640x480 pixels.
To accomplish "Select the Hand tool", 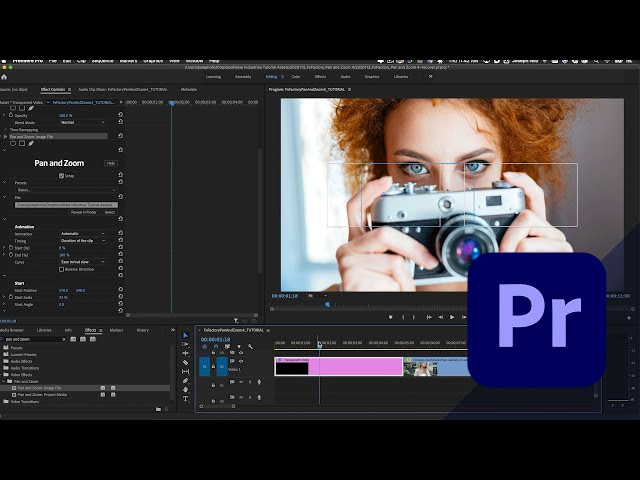I will pos(185,390).
